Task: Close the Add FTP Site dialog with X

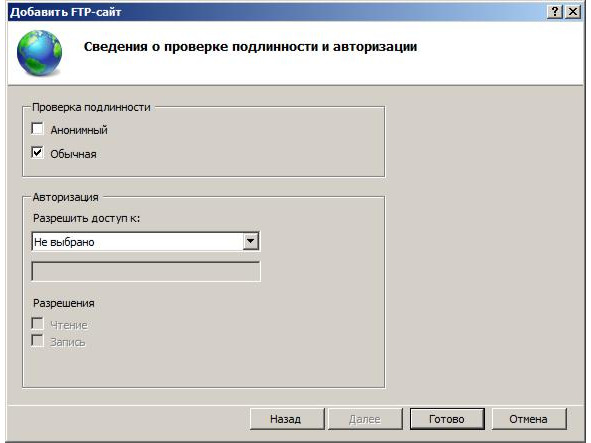Action: pos(573,12)
